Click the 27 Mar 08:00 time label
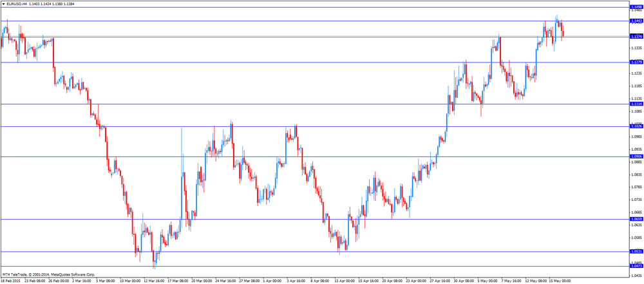The image size is (644, 284). coord(251,281)
